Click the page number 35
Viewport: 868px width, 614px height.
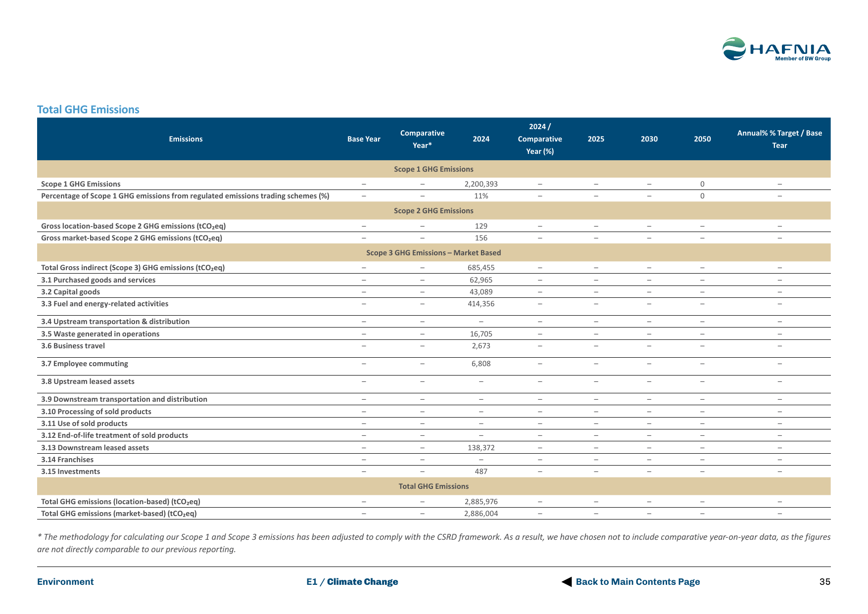point(825,582)
